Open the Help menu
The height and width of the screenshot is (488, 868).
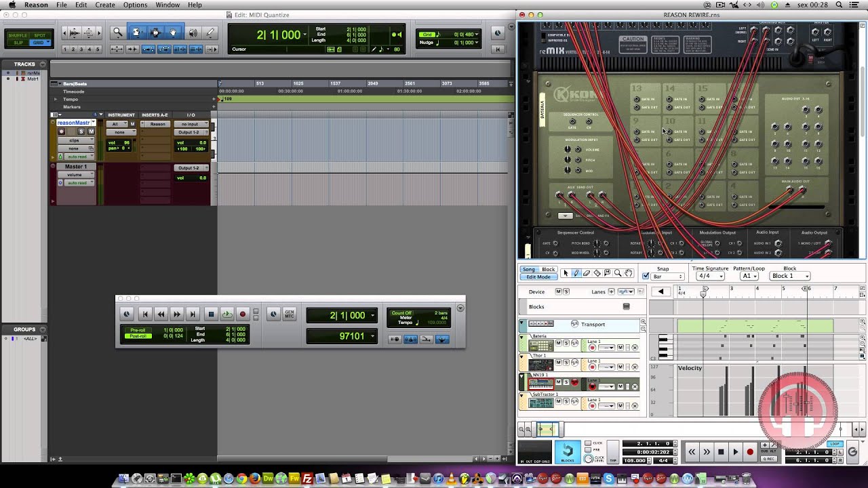[x=195, y=5]
